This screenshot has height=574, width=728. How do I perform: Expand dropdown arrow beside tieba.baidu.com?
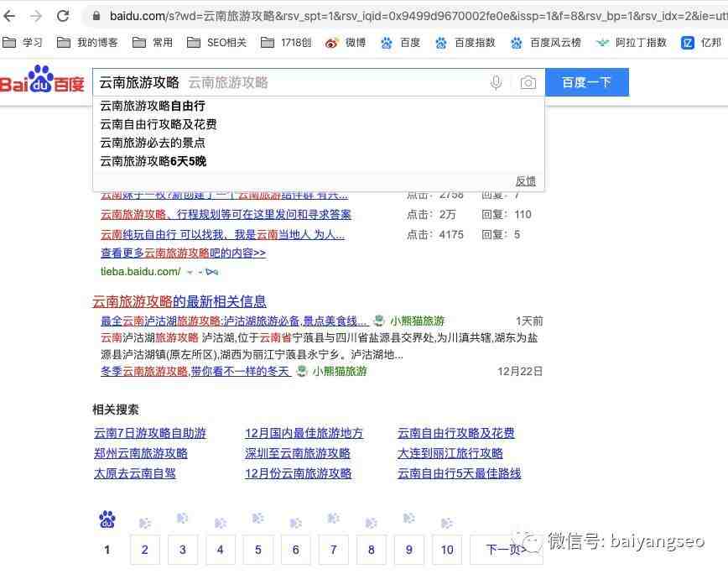(190, 272)
